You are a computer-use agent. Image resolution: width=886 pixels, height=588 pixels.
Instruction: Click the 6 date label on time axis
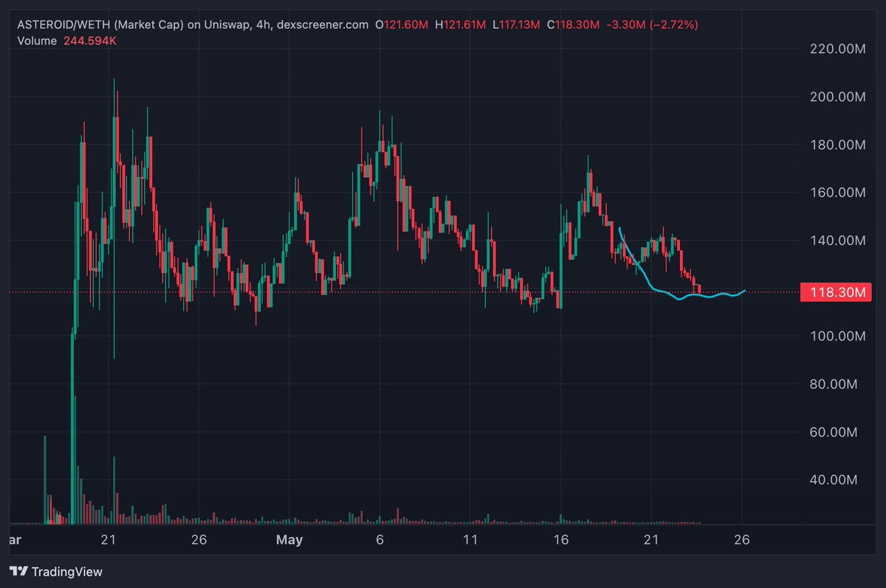click(380, 540)
